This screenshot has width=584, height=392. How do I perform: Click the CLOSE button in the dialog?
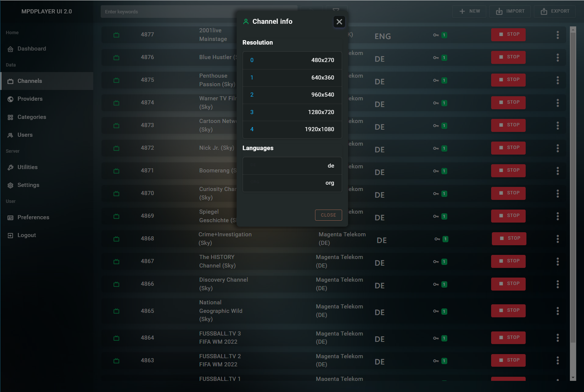pos(328,215)
